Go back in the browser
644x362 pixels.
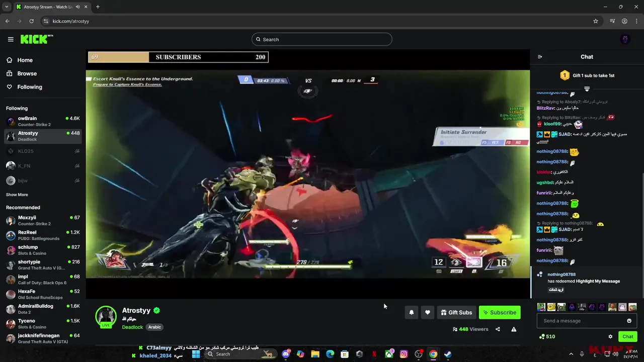coord(7,21)
